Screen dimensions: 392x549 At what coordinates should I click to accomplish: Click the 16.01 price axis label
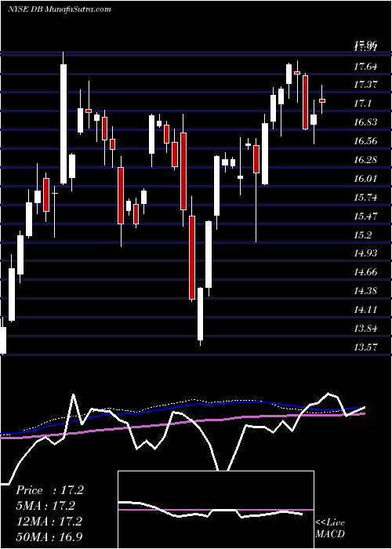coord(365,179)
